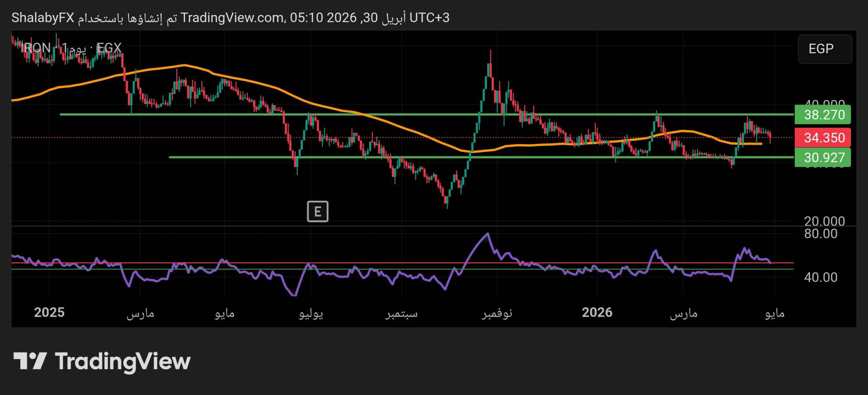Click the 30.927 green price label
The image size is (868, 395).
[822, 157]
